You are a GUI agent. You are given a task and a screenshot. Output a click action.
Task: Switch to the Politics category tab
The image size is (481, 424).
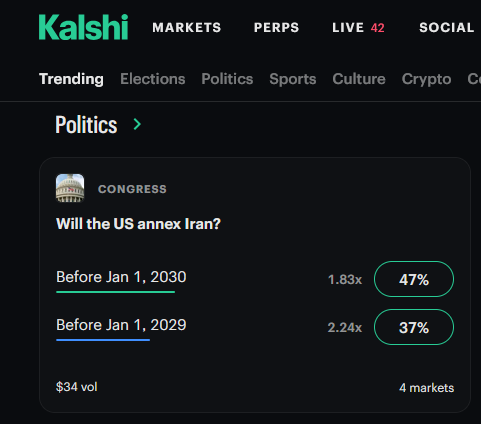(227, 79)
